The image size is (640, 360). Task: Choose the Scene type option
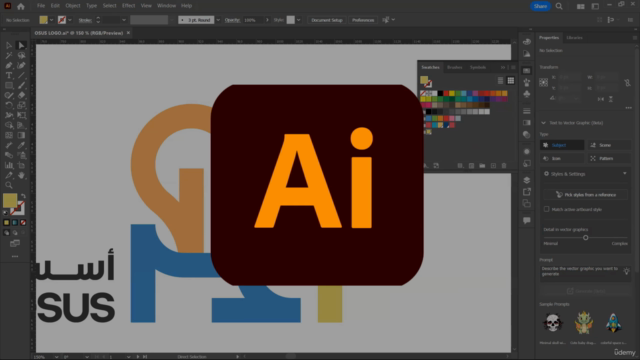609,145
